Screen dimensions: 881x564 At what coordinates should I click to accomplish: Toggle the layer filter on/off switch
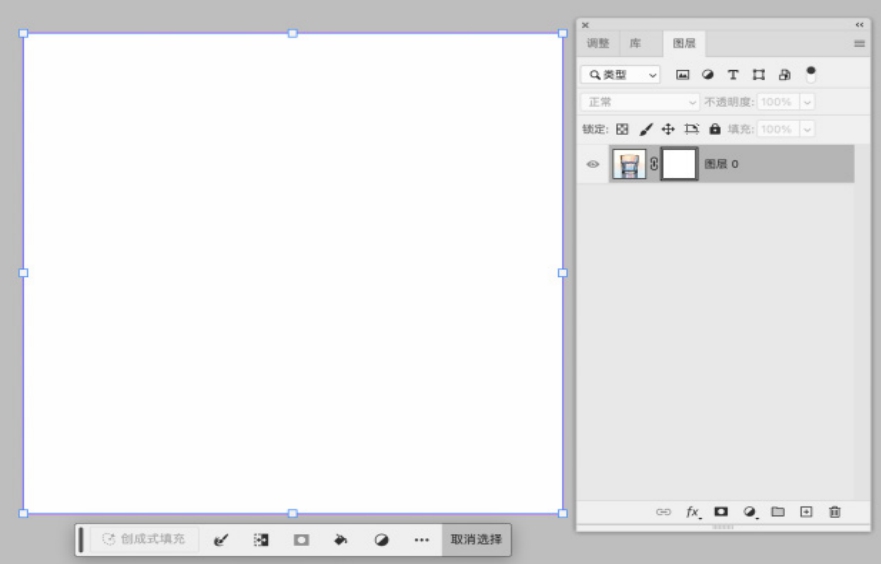coord(810,73)
